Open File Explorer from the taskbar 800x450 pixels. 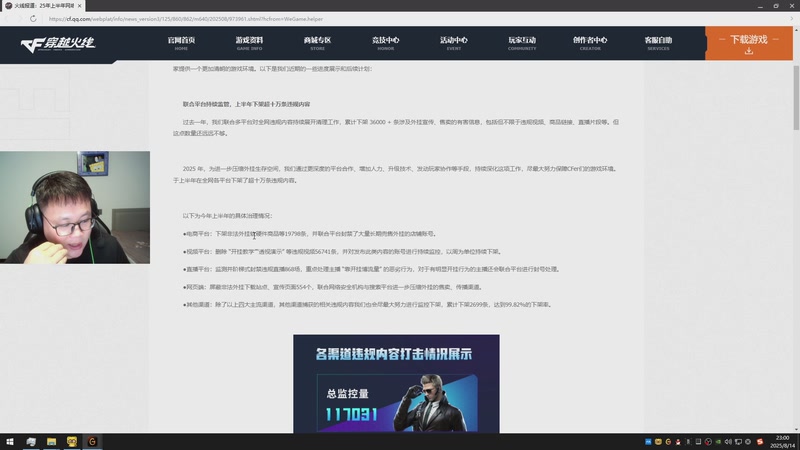[x=52, y=441]
